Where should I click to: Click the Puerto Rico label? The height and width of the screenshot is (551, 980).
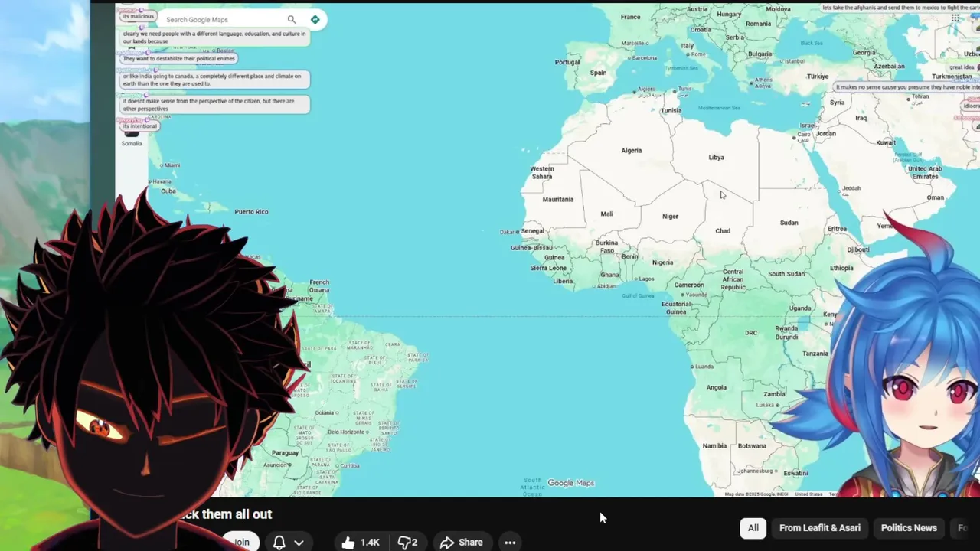tap(251, 212)
